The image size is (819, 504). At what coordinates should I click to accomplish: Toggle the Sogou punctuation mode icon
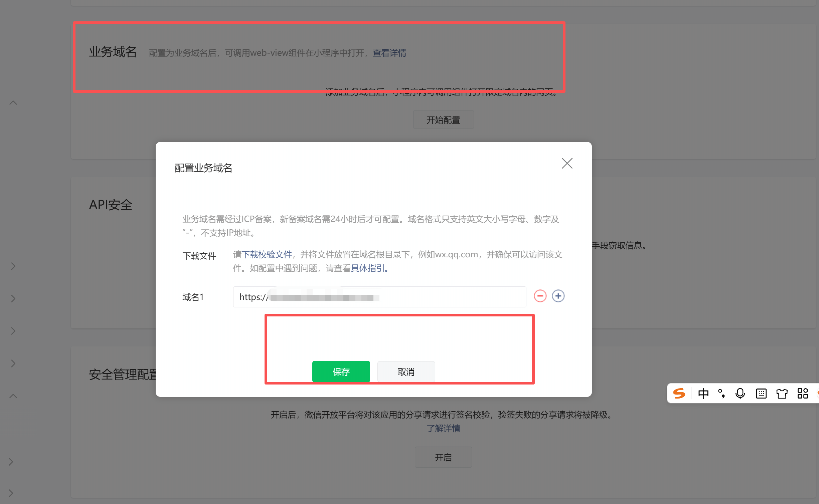(x=721, y=394)
